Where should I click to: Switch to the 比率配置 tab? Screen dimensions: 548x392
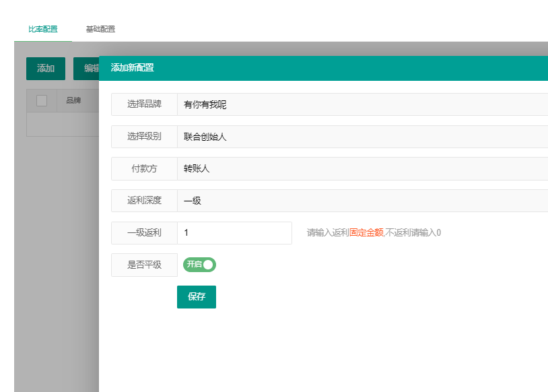pyautogui.click(x=43, y=29)
